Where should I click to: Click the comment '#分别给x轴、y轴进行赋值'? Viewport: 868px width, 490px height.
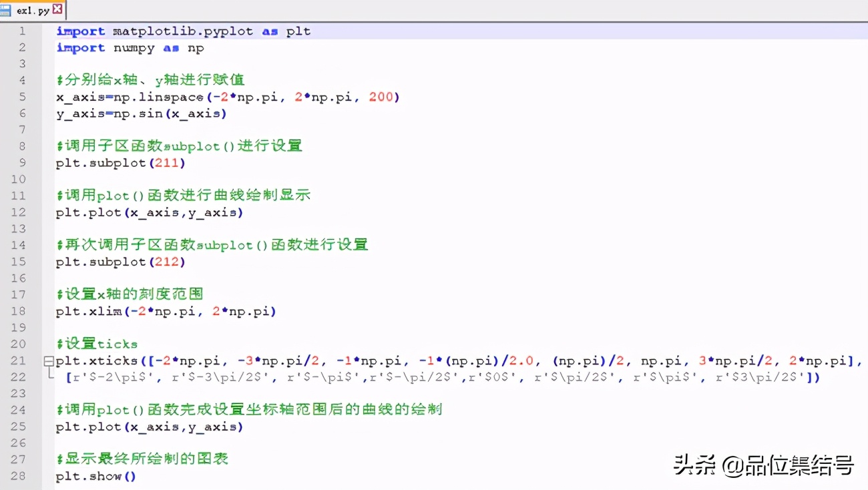(151, 80)
